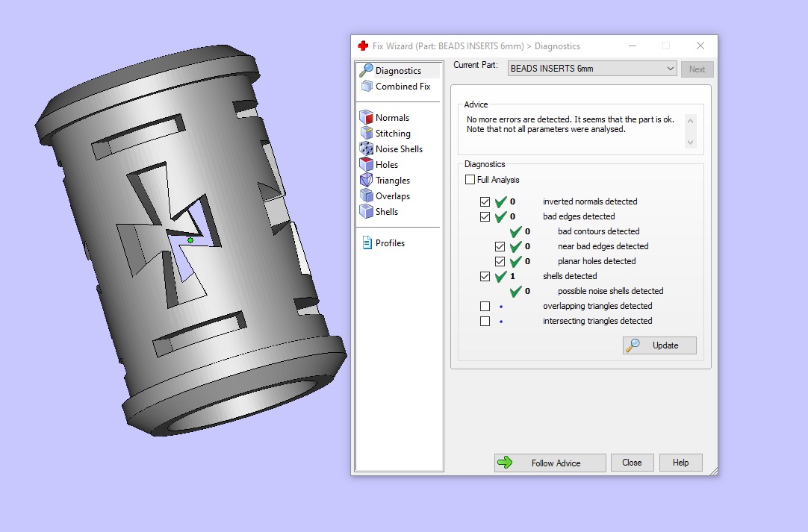
Task: Click the Overlaps cube icon
Action: [x=367, y=195]
